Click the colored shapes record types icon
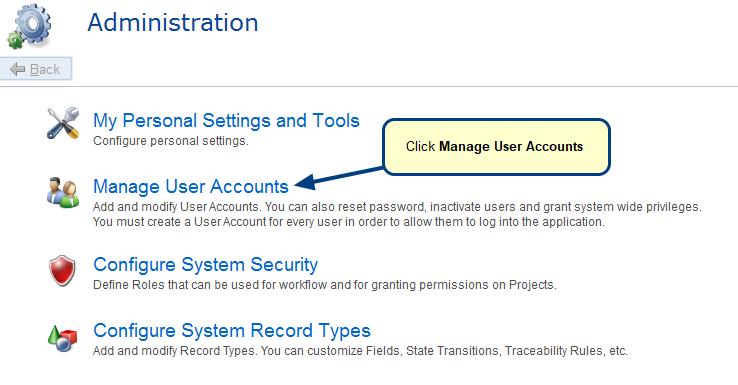This screenshot has width=738, height=385. tap(62, 338)
